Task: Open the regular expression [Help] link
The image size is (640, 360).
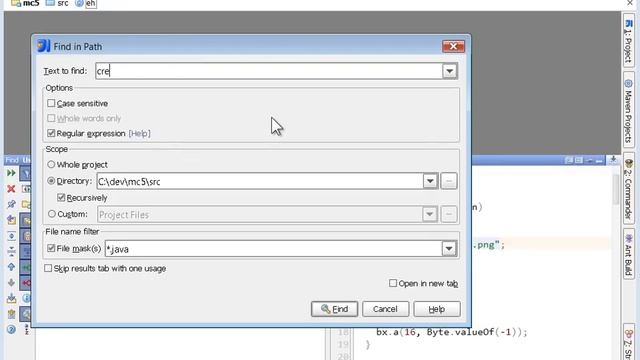Action: pos(140,133)
